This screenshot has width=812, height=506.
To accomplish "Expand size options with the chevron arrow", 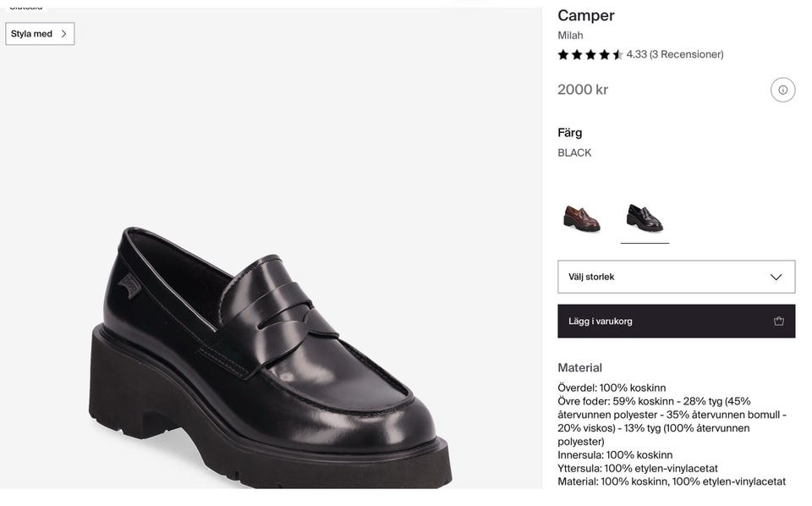I will click(776, 277).
